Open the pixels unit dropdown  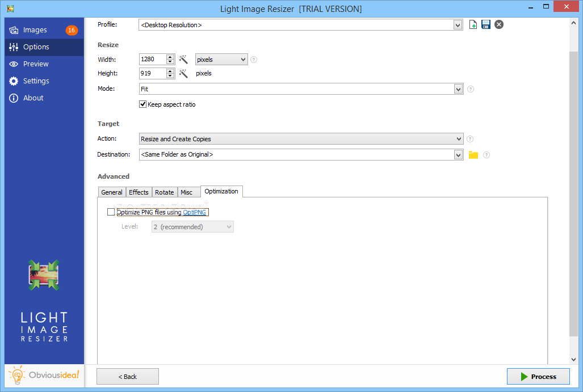click(221, 60)
